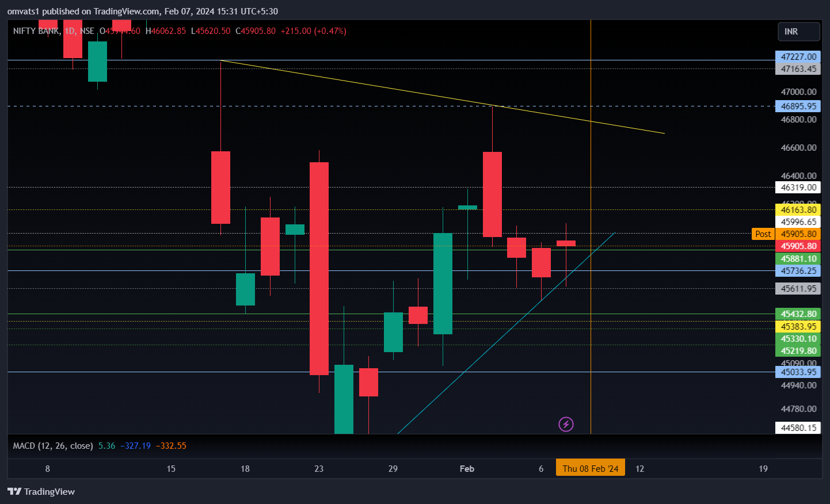Image resolution: width=830 pixels, height=504 pixels.
Task: Click the close value C45905.80
Action: 256,31
